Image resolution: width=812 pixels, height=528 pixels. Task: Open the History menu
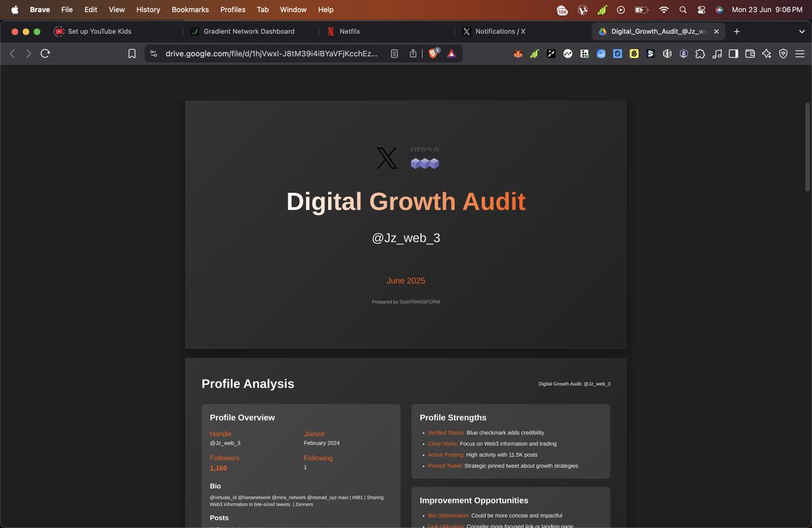148,9
